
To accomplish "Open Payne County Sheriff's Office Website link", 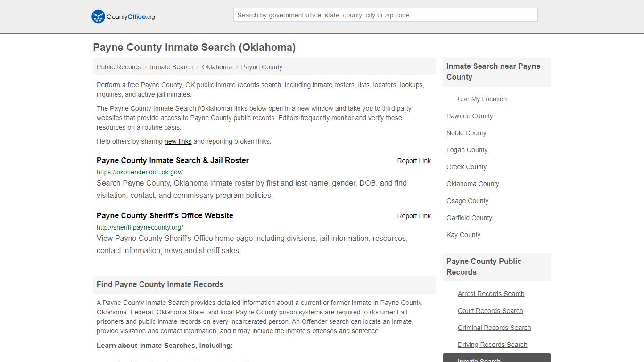I will 165,215.
